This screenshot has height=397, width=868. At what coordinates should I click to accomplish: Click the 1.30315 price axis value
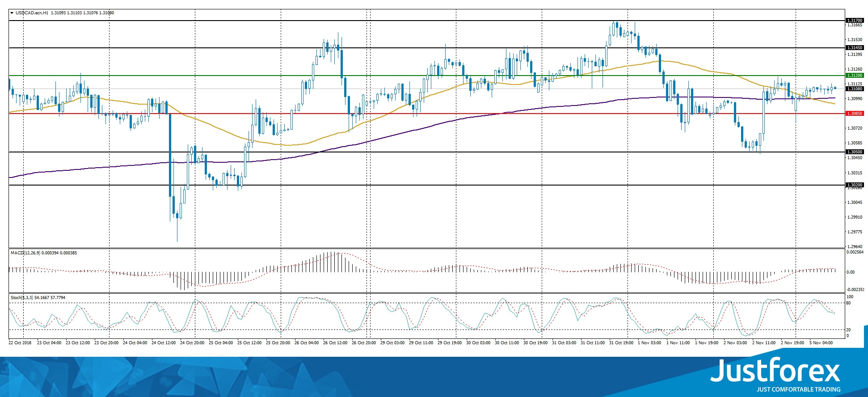(855, 173)
